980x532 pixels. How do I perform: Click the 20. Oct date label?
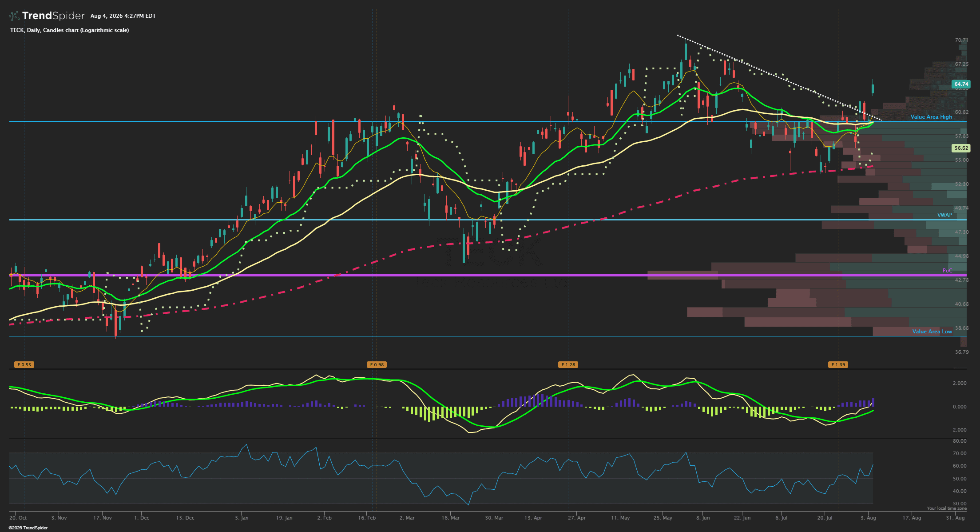[18, 518]
